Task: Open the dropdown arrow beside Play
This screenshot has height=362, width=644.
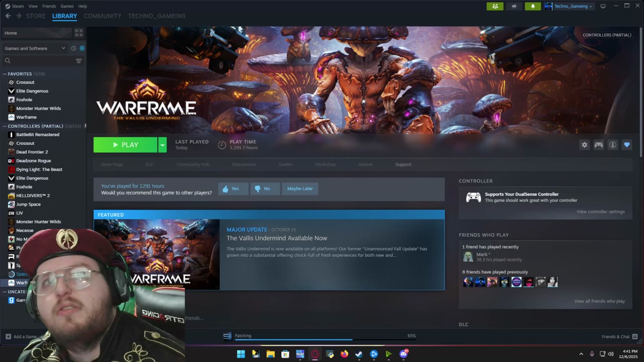Action: click(163, 145)
